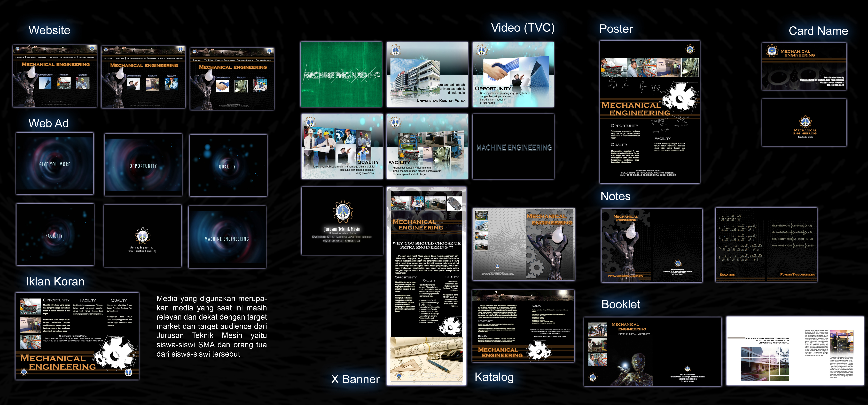The height and width of the screenshot is (405, 868).
Task: Click the Opportunity label in the first website mockup
Action: 45,75
